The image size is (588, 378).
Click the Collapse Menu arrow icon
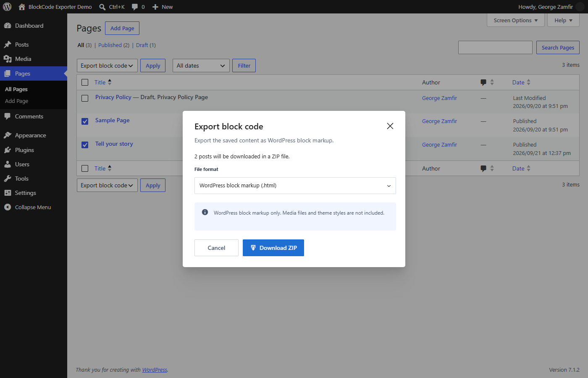(8, 207)
